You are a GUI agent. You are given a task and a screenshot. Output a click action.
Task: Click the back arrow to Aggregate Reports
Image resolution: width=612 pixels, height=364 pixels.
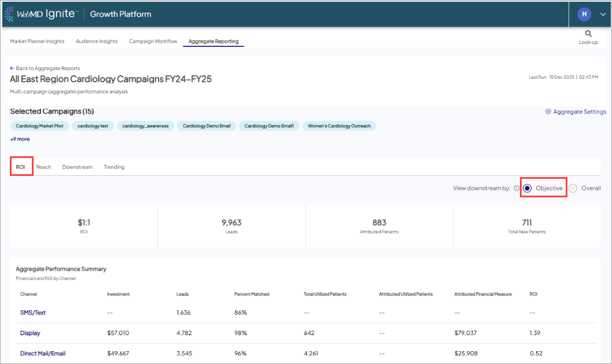pos(11,68)
